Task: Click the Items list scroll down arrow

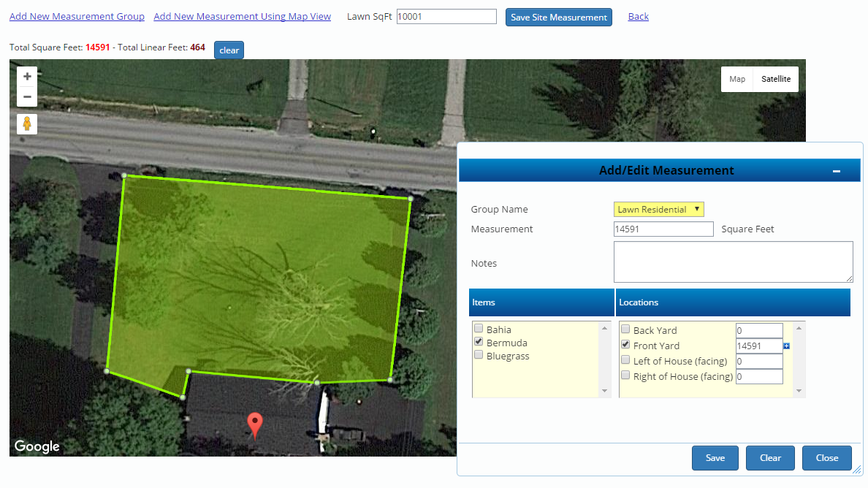Action: point(604,391)
